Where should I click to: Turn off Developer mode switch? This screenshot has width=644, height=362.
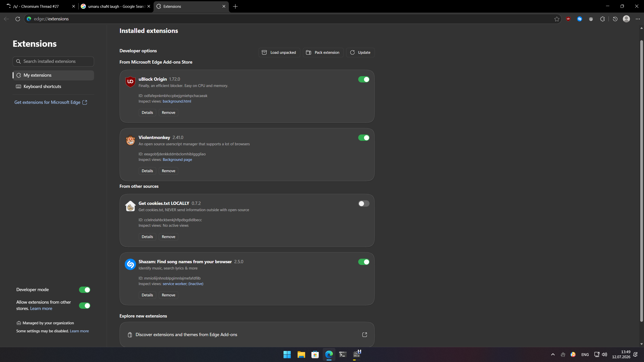pos(85,290)
